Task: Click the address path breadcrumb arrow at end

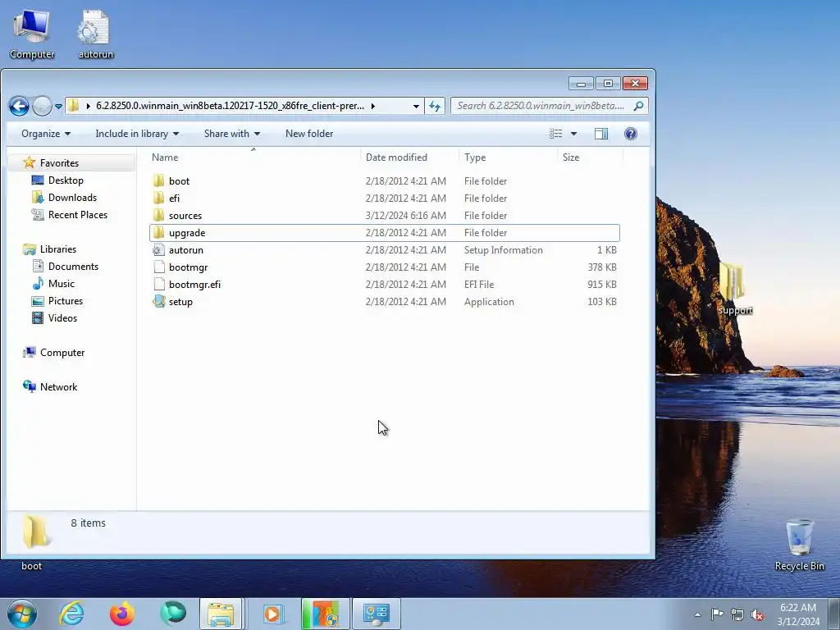Action: coord(373,106)
